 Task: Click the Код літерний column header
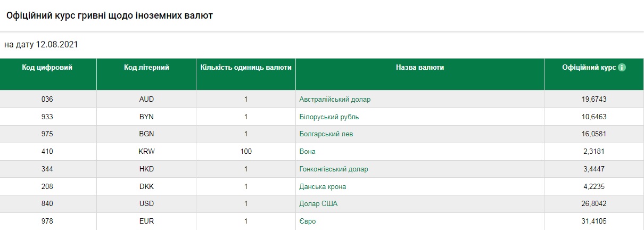point(146,68)
